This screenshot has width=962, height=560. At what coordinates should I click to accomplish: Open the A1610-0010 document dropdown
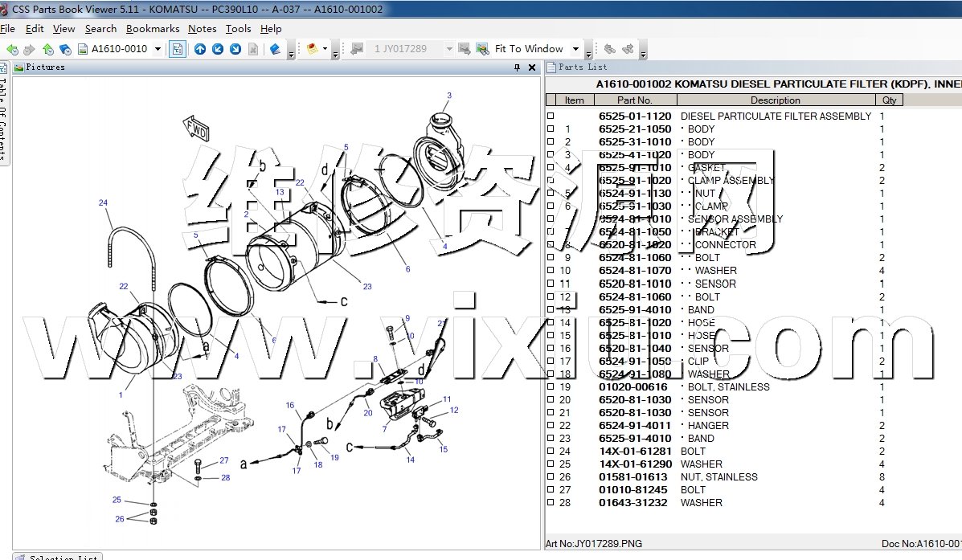click(158, 49)
